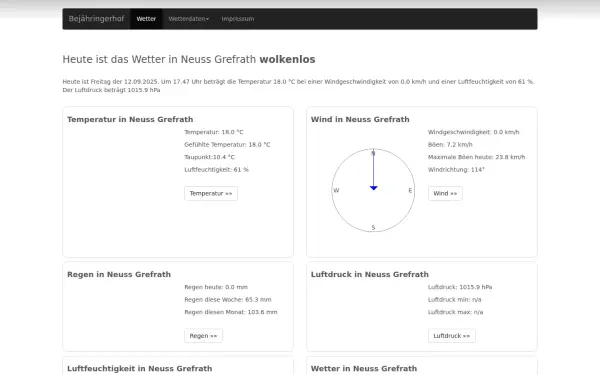Click 'Maximale Böen heute: 23.8 km/h'
This screenshot has width=600, height=375.
pyautogui.click(x=477, y=157)
